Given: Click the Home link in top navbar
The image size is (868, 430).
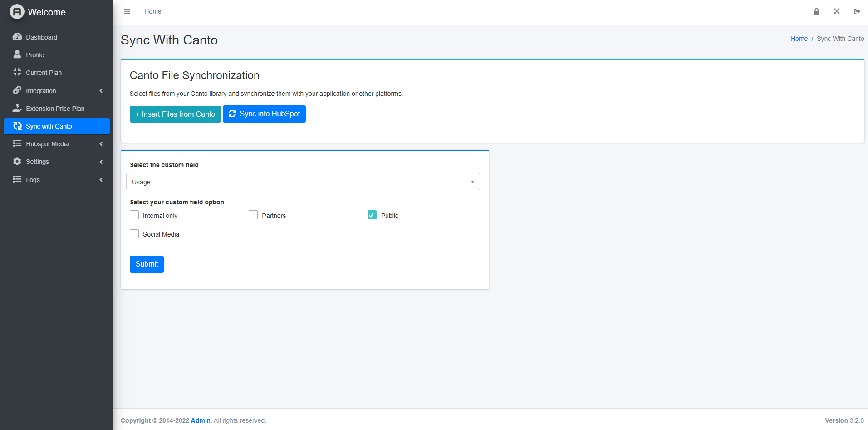Looking at the screenshot, I should point(153,11).
